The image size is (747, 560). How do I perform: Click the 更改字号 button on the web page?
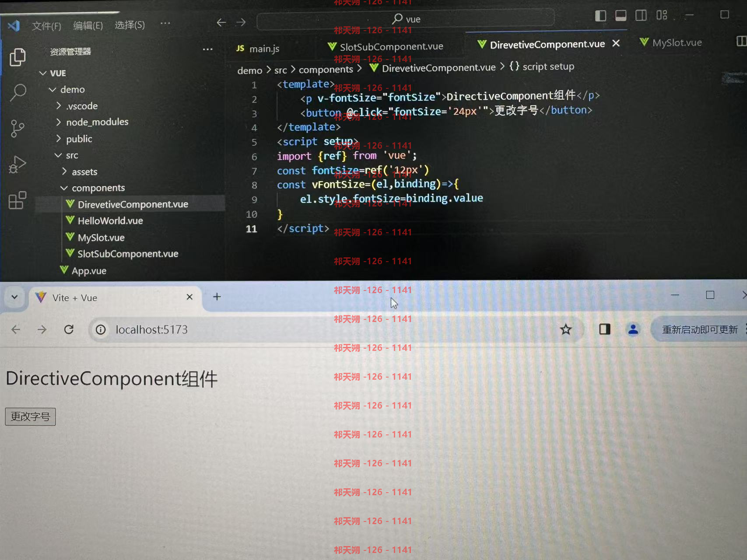[x=30, y=416]
